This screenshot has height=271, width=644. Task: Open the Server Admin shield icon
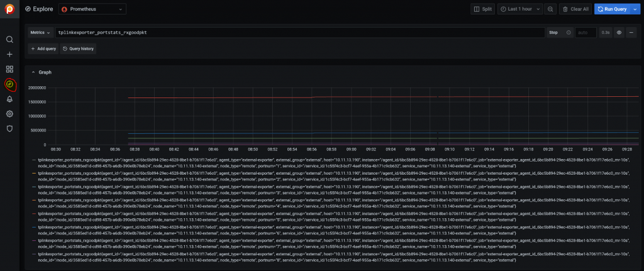tap(9, 129)
